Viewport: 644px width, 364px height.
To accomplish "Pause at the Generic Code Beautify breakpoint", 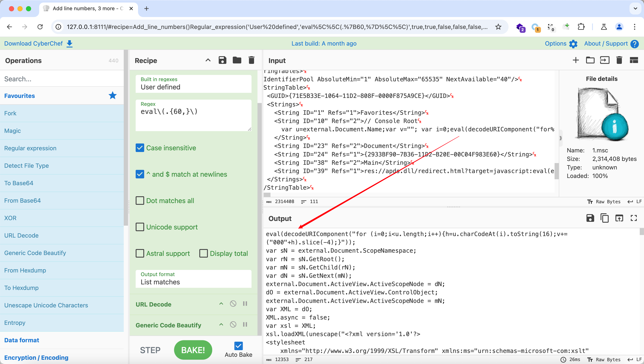I will [x=245, y=324].
